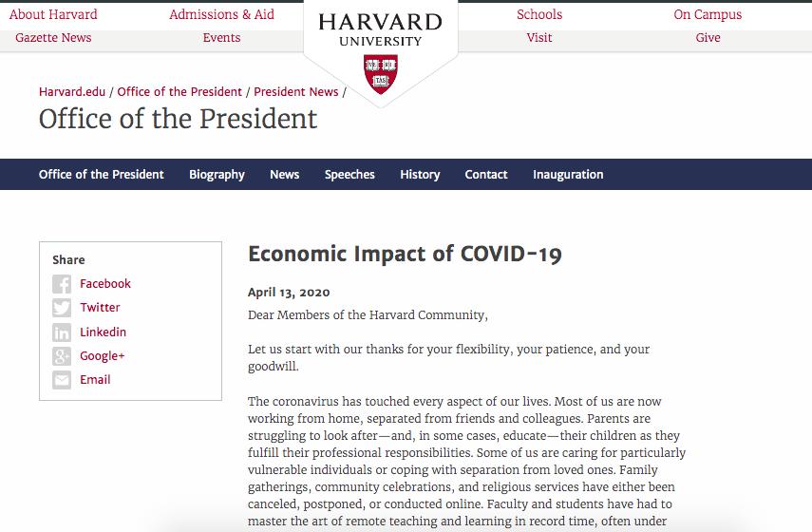Click the Give link
This screenshot has height=532, width=812.
point(708,38)
